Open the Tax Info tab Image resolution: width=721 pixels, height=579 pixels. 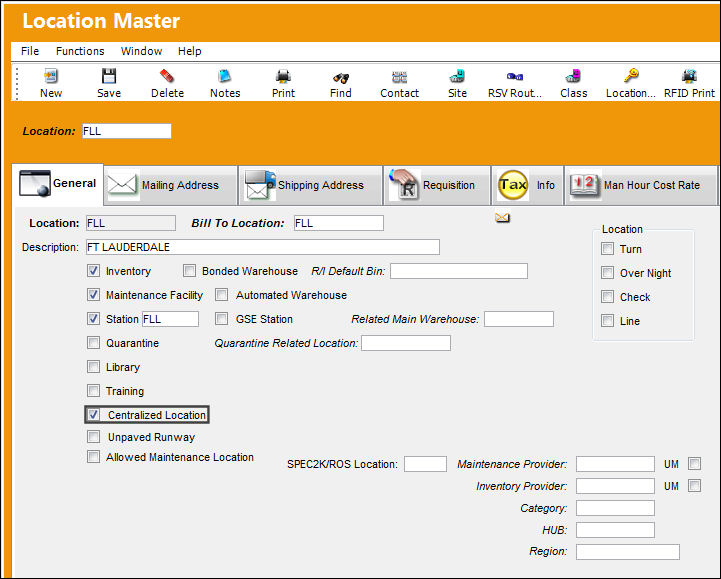tap(527, 185)
